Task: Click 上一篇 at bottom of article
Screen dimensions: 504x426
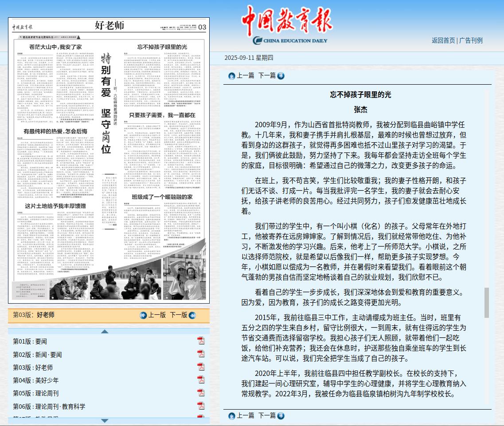Action: point(245,415)
